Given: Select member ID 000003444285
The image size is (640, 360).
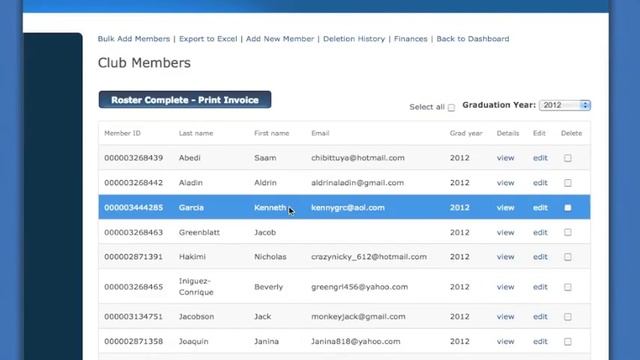Looking at the screenshot, I should click(x=133, y=208).
